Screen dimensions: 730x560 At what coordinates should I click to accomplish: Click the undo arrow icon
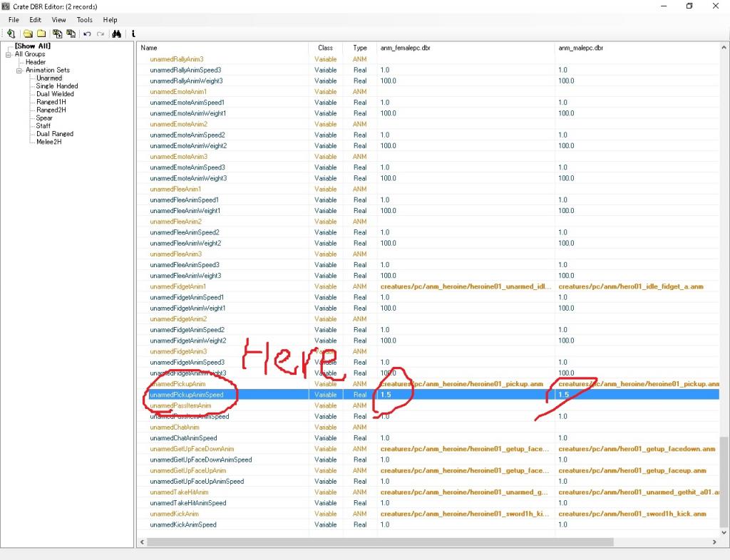coord(87,33)
